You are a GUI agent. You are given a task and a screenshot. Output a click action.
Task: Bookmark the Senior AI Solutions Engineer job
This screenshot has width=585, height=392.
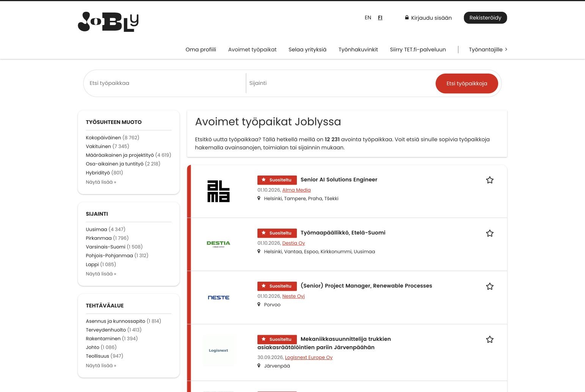click(x=490, y=180)
